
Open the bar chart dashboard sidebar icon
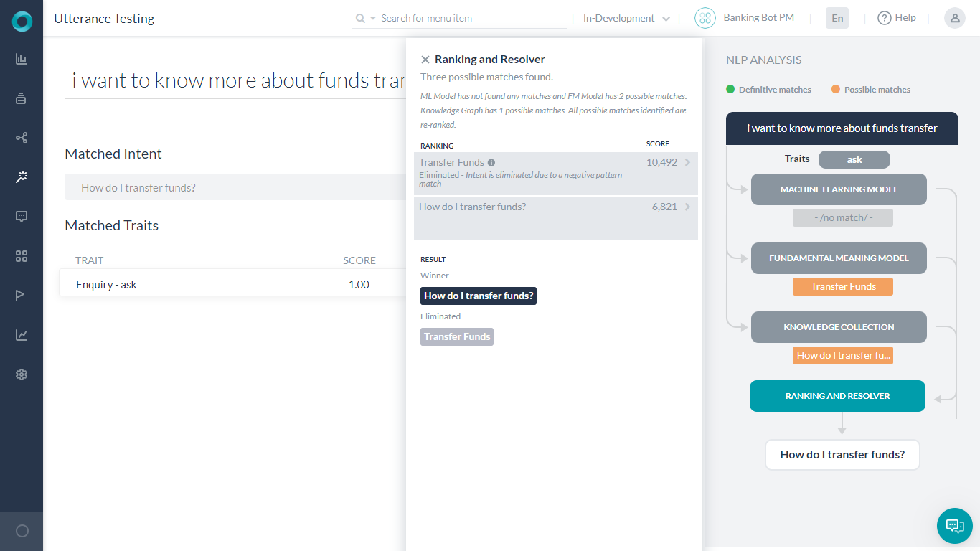coord(22,60)
